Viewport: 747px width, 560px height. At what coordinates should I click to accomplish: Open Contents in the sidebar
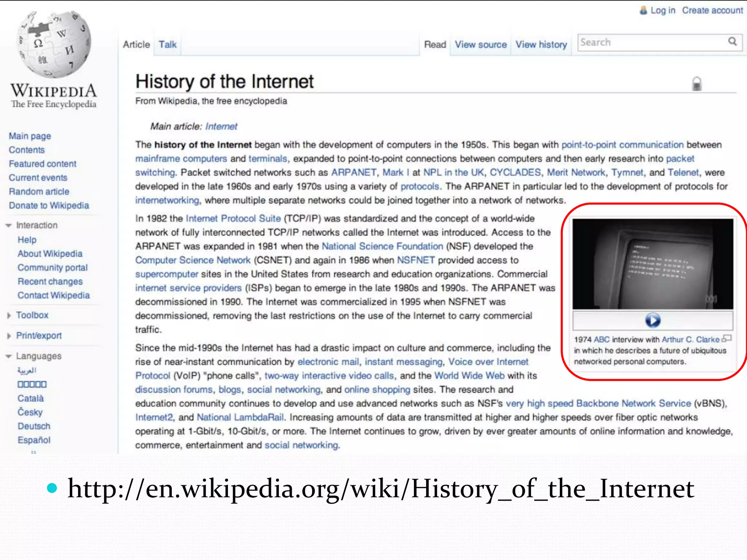click(x=27, y=150)
